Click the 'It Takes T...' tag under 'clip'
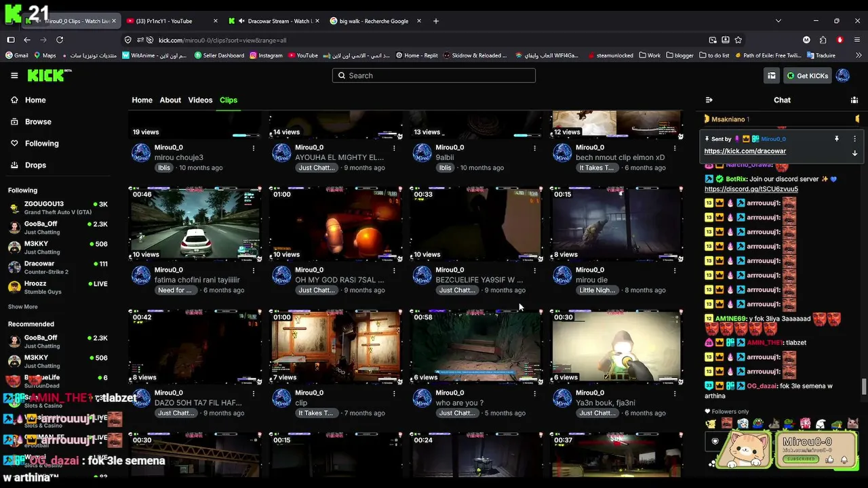868x488 pixels. 316,413
